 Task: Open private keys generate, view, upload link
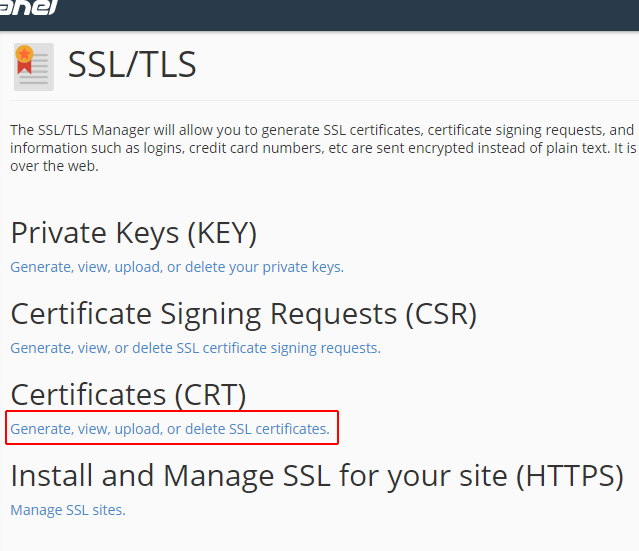coord(177,267)
